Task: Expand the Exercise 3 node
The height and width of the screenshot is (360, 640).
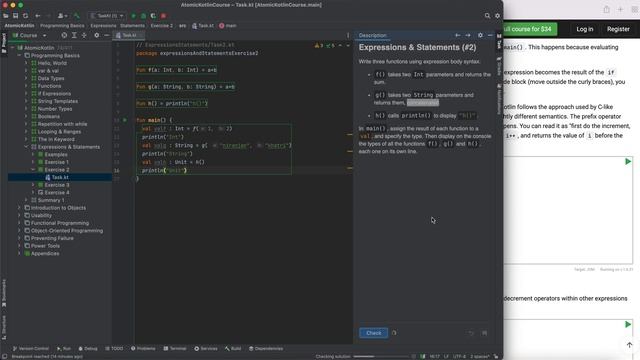Action: pos(33,185)
